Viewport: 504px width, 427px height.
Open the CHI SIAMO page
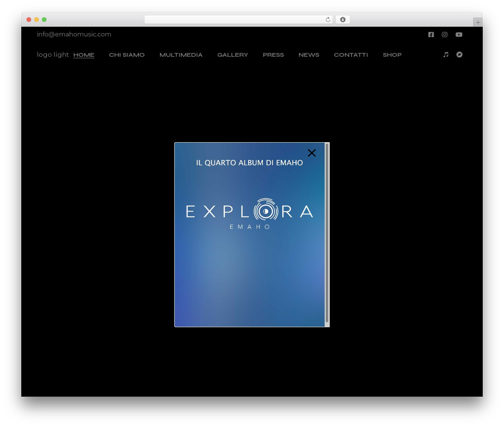tap(127, 55)
